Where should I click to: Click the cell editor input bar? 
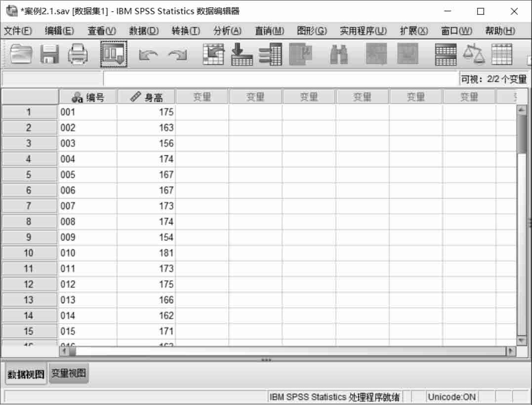[281, 79]
